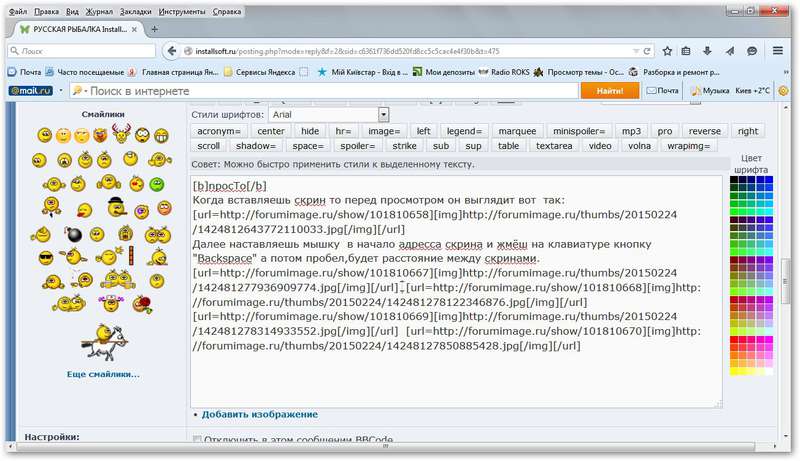This screenshot has width=800, height=461.
Task: Open a new tab with the plus button
Action: (155, 30)
